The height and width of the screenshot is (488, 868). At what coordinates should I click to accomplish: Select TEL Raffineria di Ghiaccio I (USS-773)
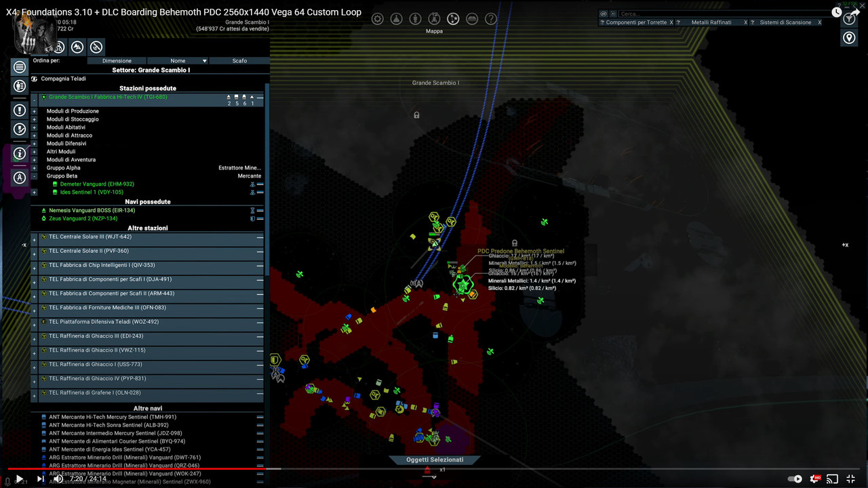point(151,365)
